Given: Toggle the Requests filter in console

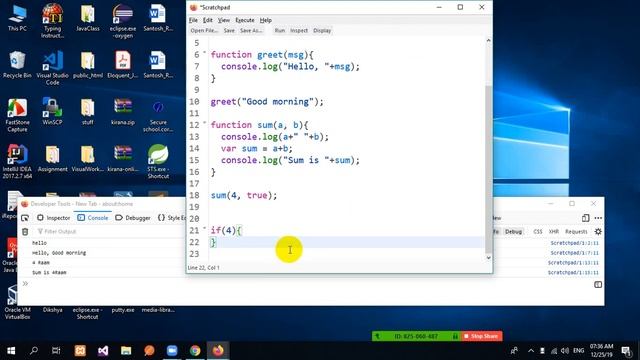Looking at the screenshot, I should pyautogui.click(x=576, y=231).
